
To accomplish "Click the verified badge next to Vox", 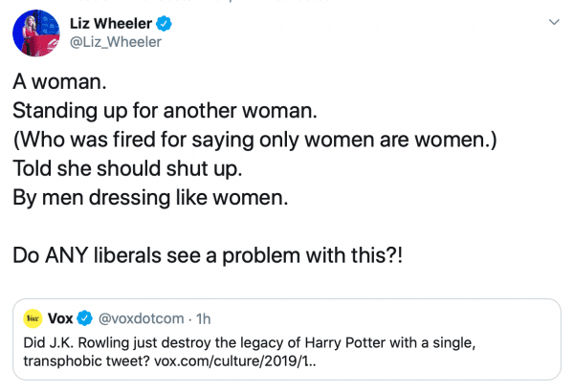I will click(85, 316).
